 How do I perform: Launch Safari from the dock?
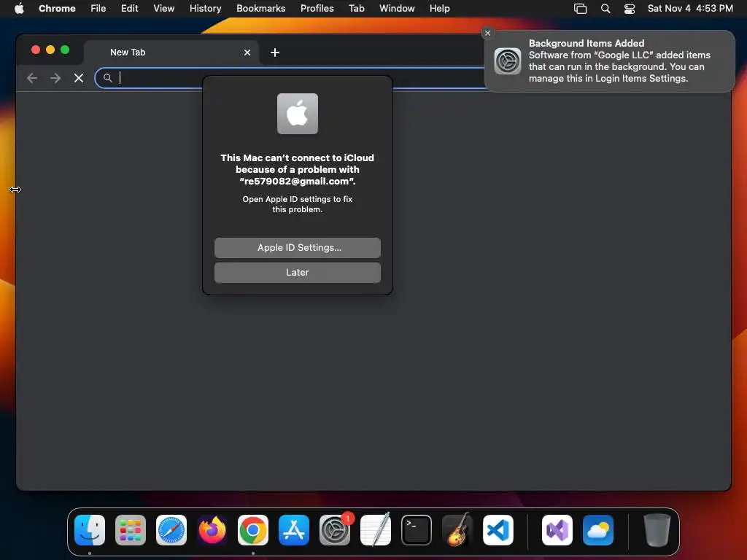171,530
